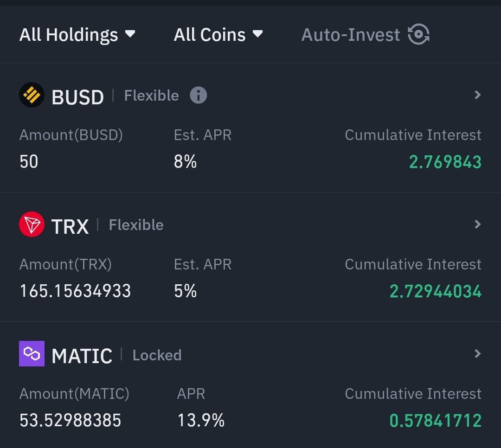Image resolution: width=501 pixels, height=448 pixels.
Task: Tap BUSD cumulative interest value 2.769843
Action: [x=445, y=162]
